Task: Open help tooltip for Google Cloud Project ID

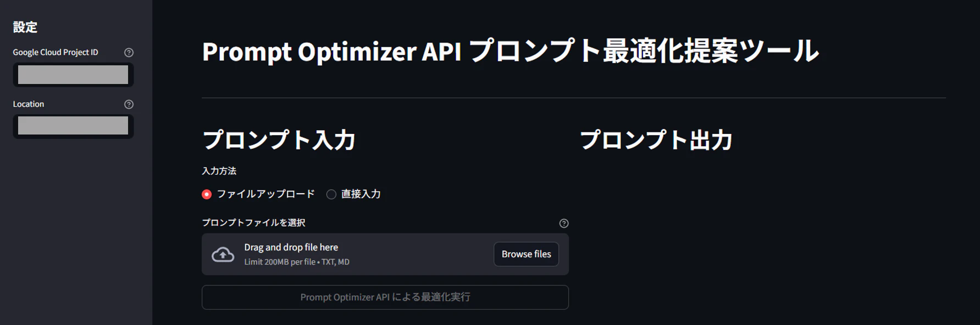Action: click(129, 53)
